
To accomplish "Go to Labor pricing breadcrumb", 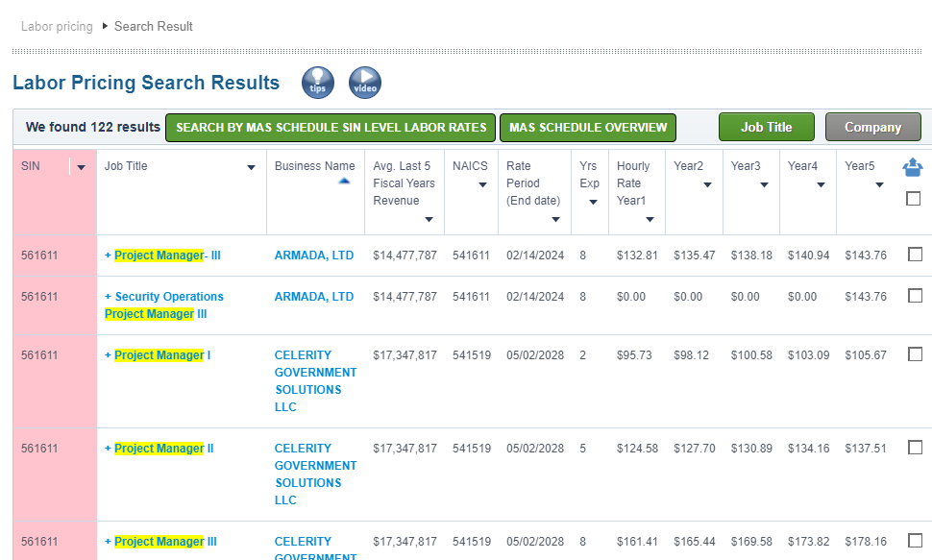I will point(57,27).
